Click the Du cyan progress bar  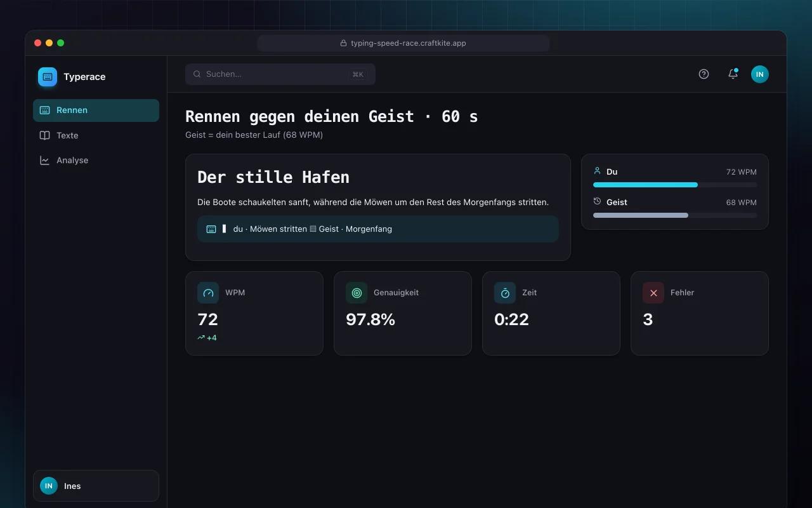(x=675, y=185)
